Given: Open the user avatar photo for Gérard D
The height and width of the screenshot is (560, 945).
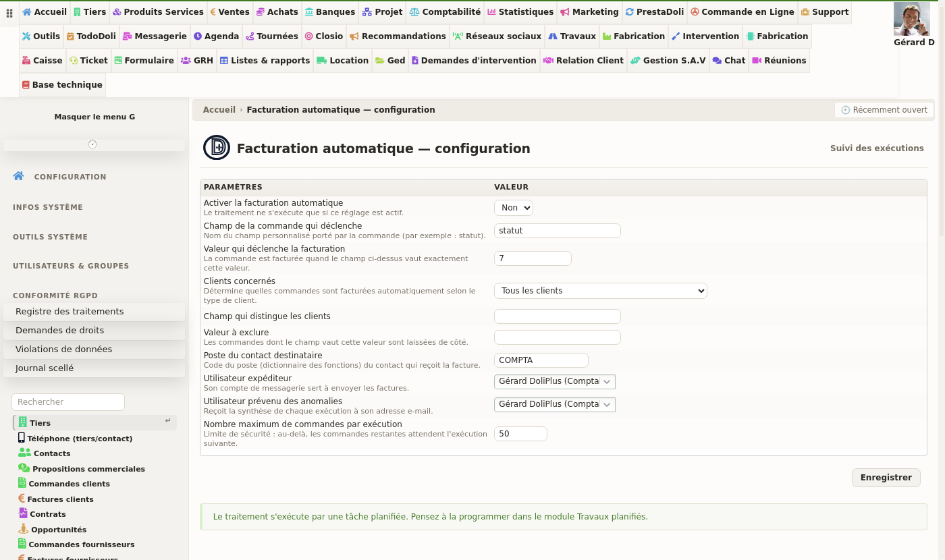Looking at the screenshot, I should tap(912, 19).
